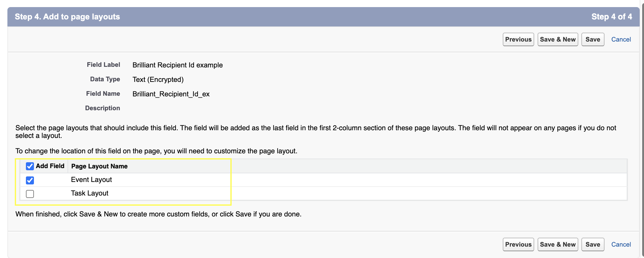Image resolution: width=644 pixels, height=258 pixels.
Task: Uncheck the Event Layout checkbox
Action: tap(30, 180)
